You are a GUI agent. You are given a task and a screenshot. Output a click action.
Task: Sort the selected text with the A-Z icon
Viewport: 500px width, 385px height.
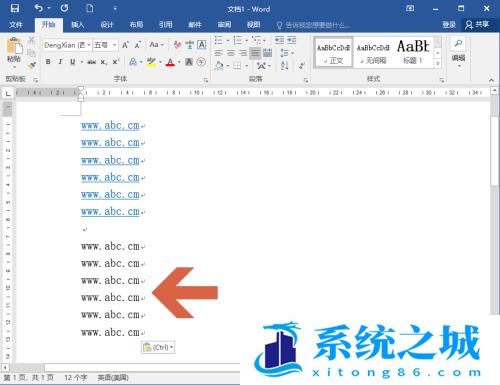284,65
